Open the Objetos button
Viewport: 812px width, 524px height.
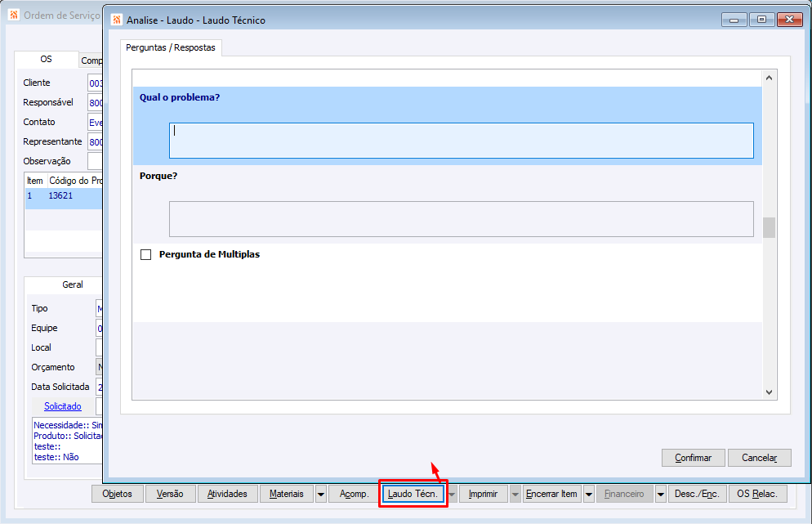[x=118, y=494]
